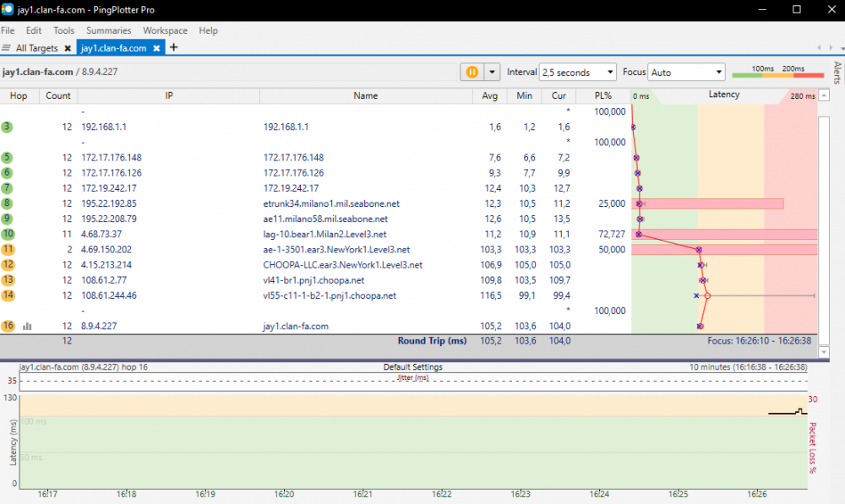This screenshot has width=845, height=504.
Task: Click jay1.clan-fa.com name in hop 16
Action: 295,327
